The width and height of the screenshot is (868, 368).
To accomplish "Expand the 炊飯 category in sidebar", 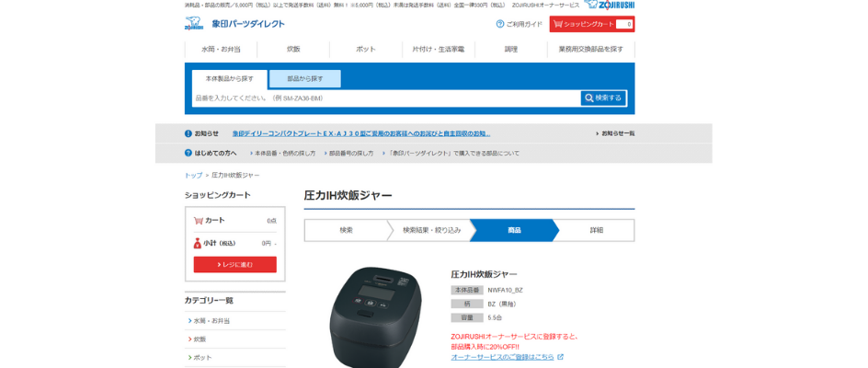I will point(235,339).
